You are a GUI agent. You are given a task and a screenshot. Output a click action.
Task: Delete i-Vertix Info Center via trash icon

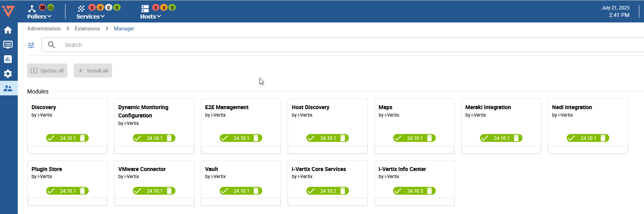[429, 191]
